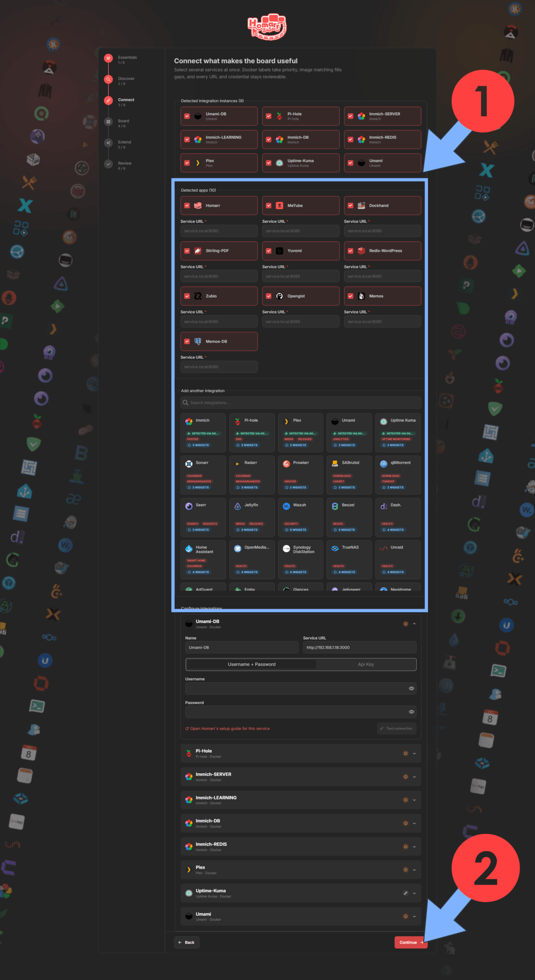Toggle the Memos-DB app checkbox
The height and width of the screenshot is (980, 535).
(187, 341)
